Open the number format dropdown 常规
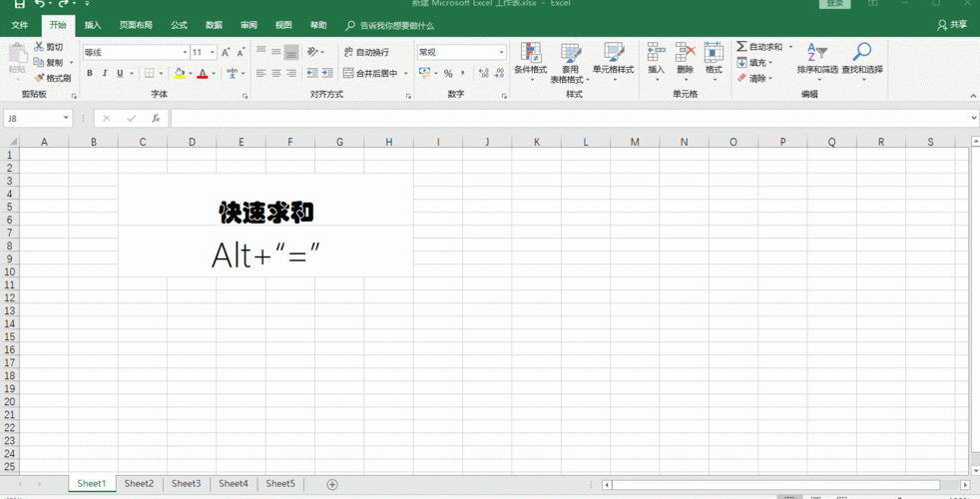980x499 pixels. pos(501,53)
